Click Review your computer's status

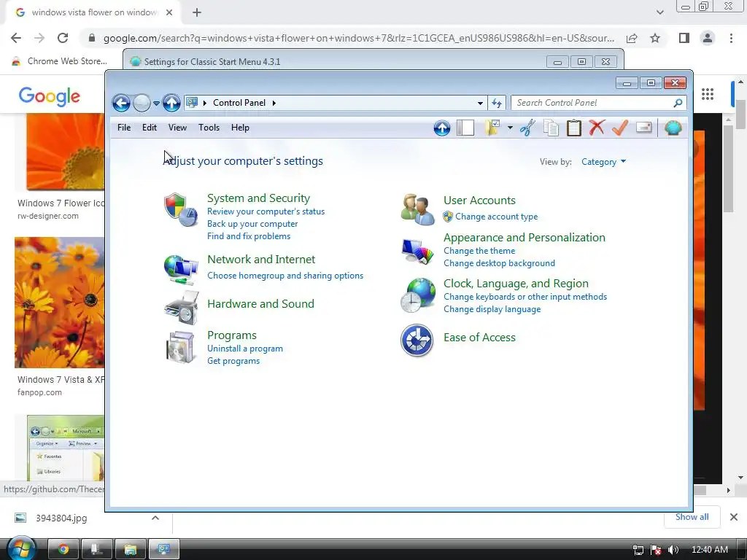[266, 211]
